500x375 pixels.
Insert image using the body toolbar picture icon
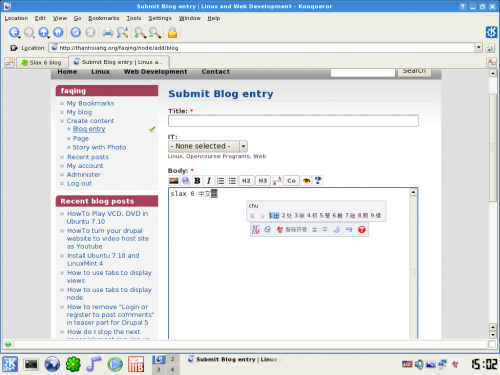174,181
